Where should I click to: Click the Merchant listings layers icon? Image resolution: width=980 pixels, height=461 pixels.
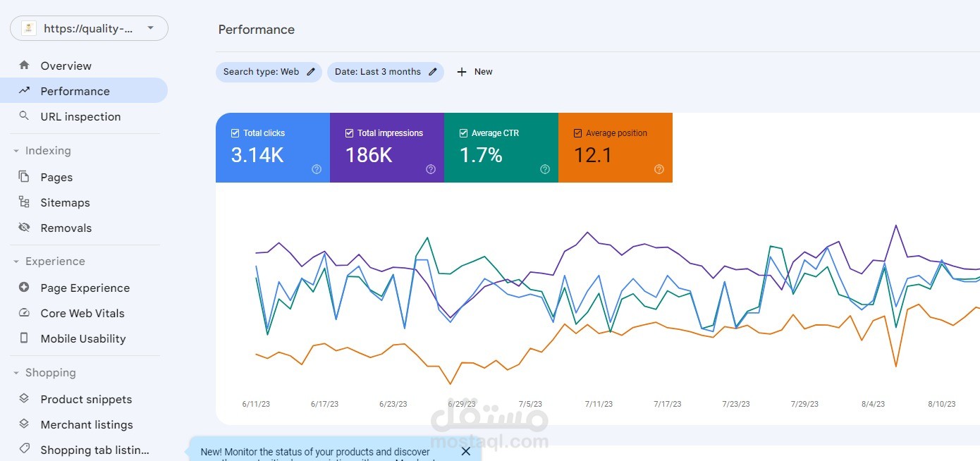click(x=24, y=424)
